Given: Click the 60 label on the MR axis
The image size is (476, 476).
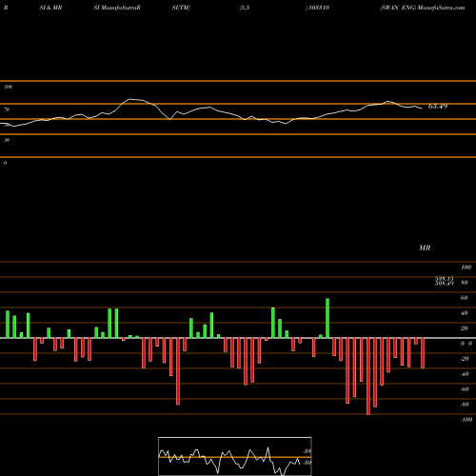Looking at the screenshot, I should click(464, 298).
